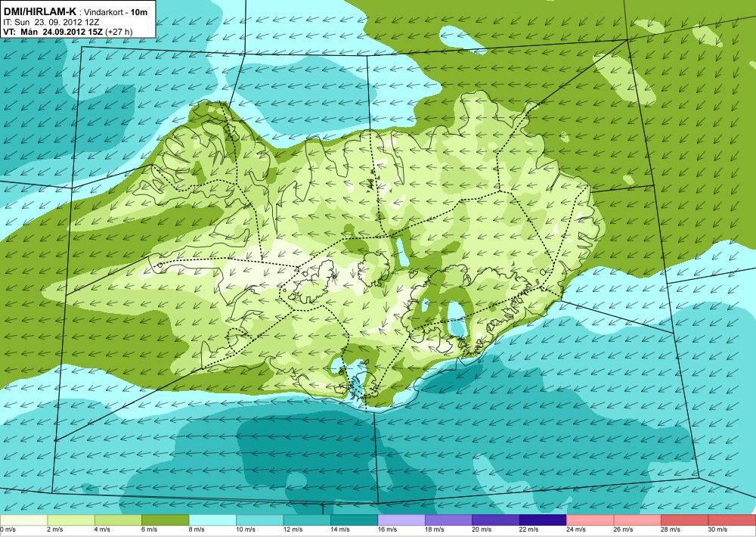Click the '8 m/s' legend label
756x537 pixels.
coord(197,529)
